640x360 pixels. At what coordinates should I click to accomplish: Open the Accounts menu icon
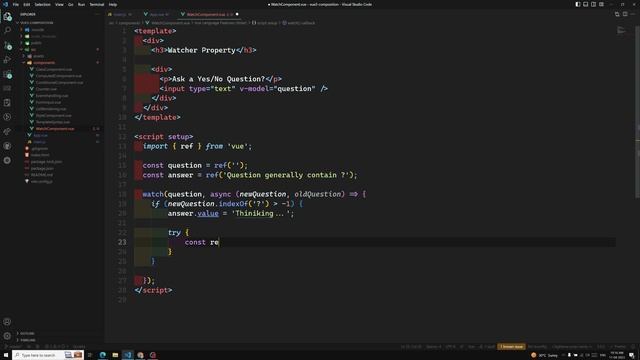click(x=7, y=322)
